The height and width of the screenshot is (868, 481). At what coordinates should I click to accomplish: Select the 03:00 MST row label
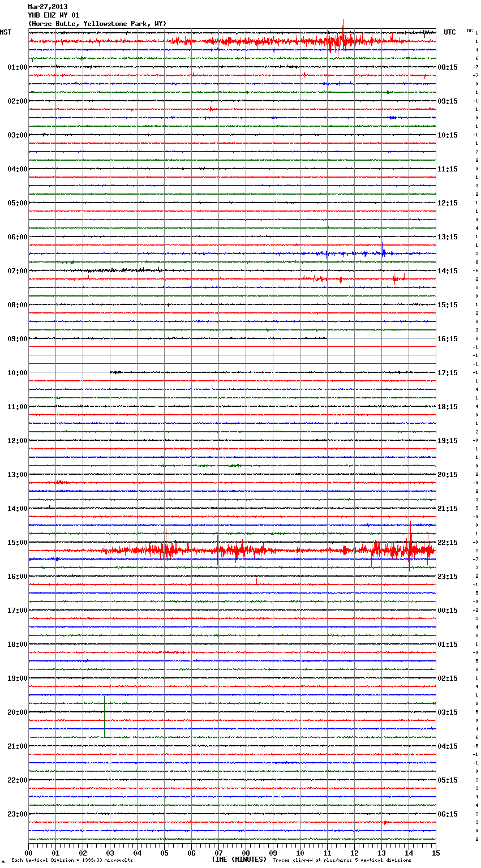(18, 135)
